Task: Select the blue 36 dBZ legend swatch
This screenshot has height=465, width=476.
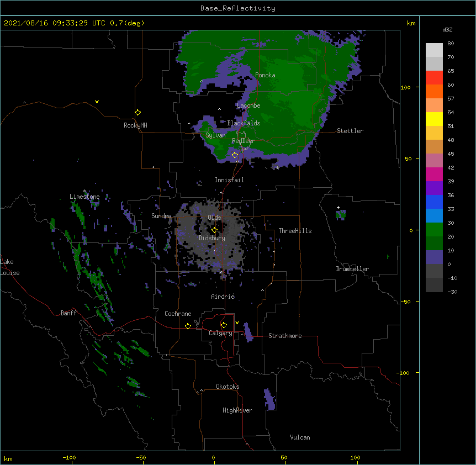Action: coord(434,202)
